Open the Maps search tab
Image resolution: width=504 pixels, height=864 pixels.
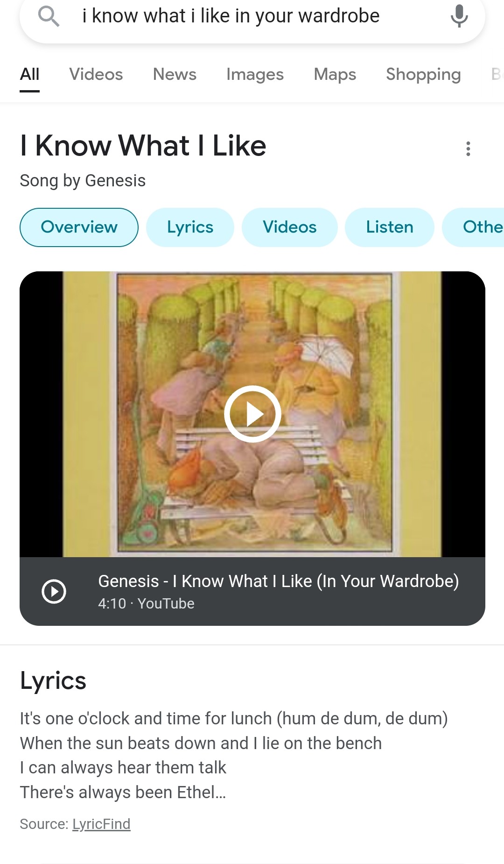[x=335, y=74]
